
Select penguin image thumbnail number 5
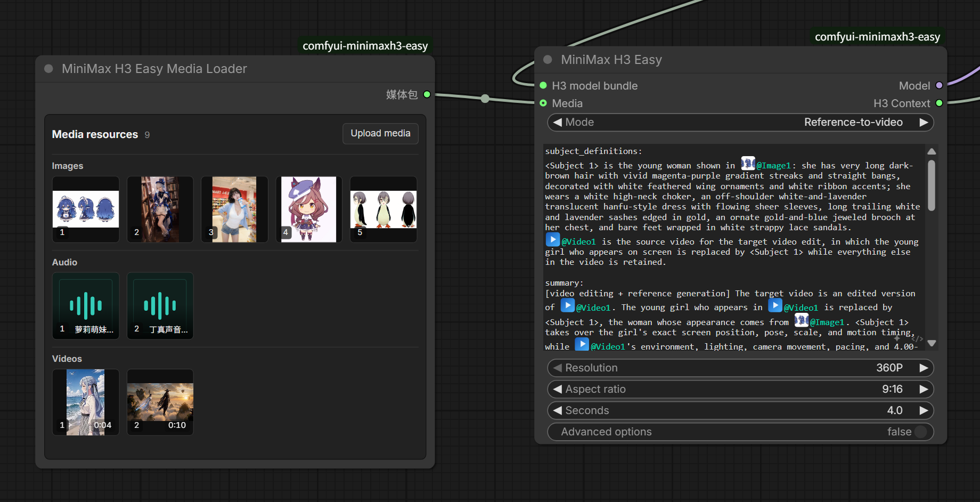383,209
